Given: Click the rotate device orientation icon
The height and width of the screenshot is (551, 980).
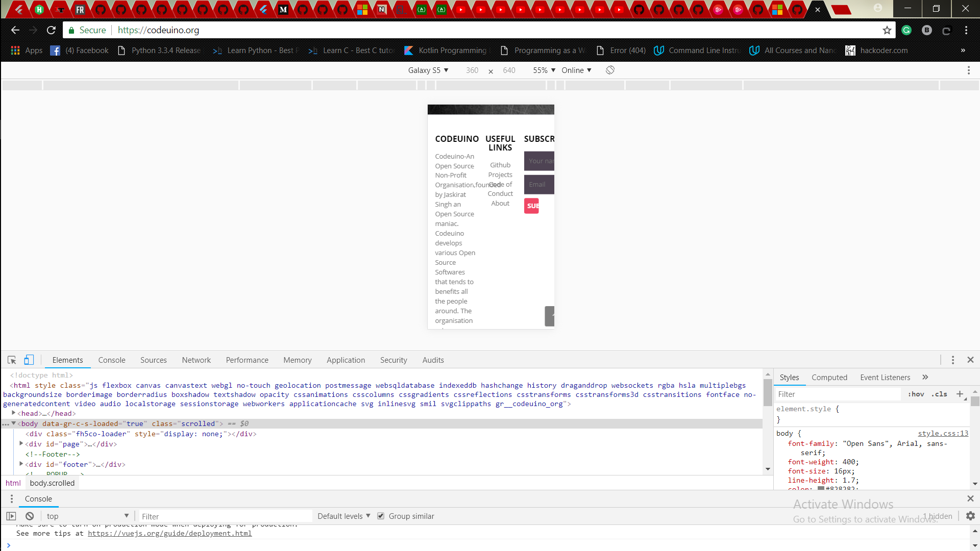Looking at the screenshot, I should (610, 70).
